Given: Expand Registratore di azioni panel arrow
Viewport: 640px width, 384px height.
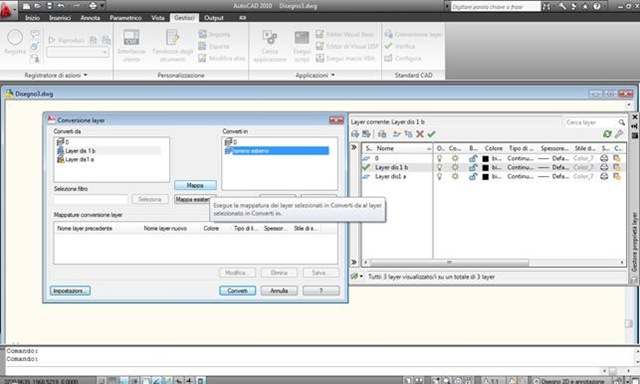Looking at the screenshot, I should click(85, 75).
